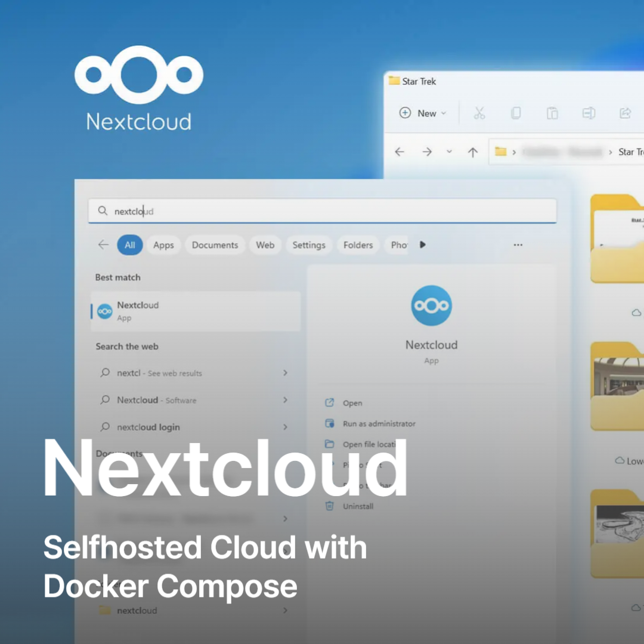Switch to the Apps search filter
The image size is (644, 644).
pos(163,244)
